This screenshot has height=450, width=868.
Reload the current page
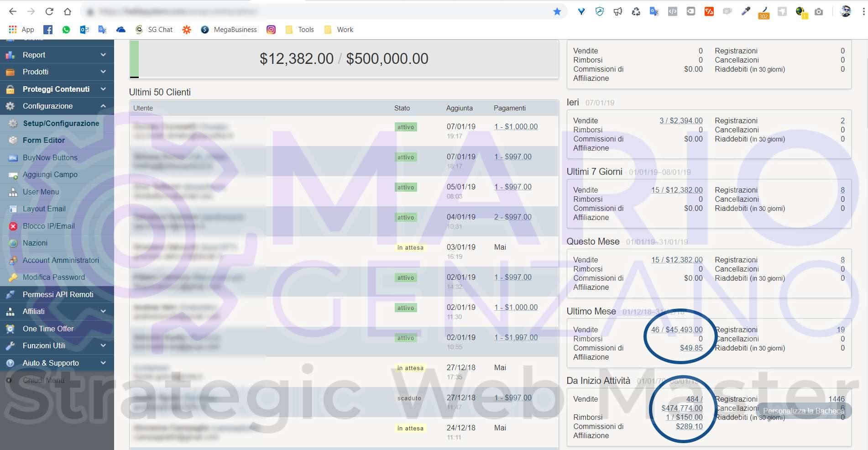(x=49, y=11)
